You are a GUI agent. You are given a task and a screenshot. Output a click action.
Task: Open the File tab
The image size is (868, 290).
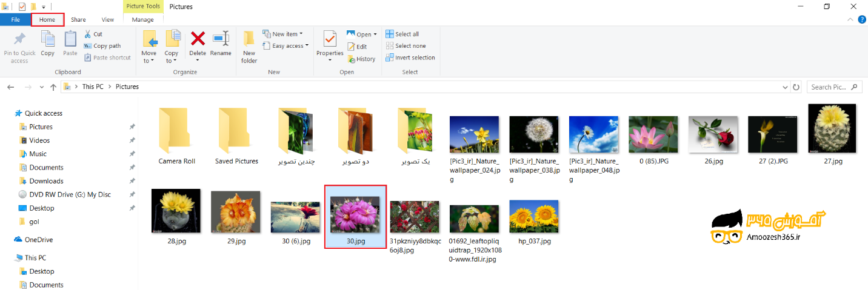click(x=16, y=19)
